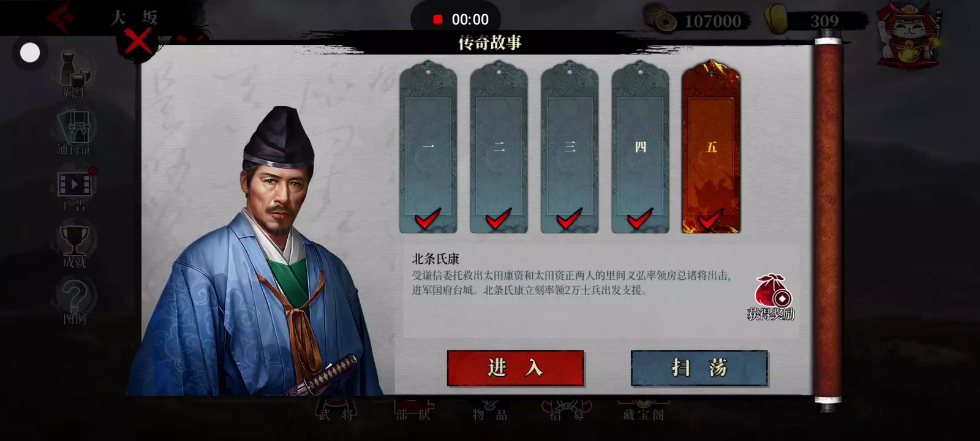
Task: Select the orange chapter 五 tablet
Action: point(711,147)
